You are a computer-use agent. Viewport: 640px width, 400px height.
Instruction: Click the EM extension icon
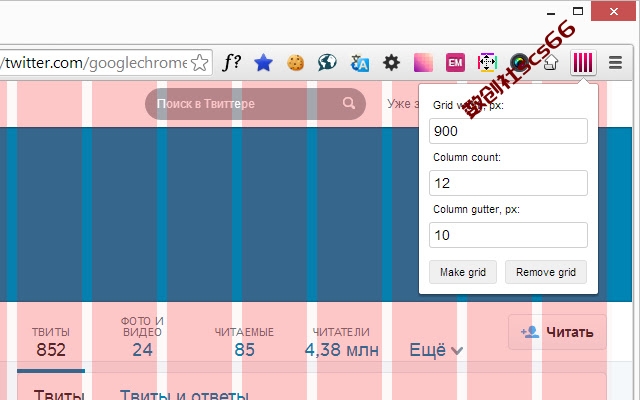(455, 63)
